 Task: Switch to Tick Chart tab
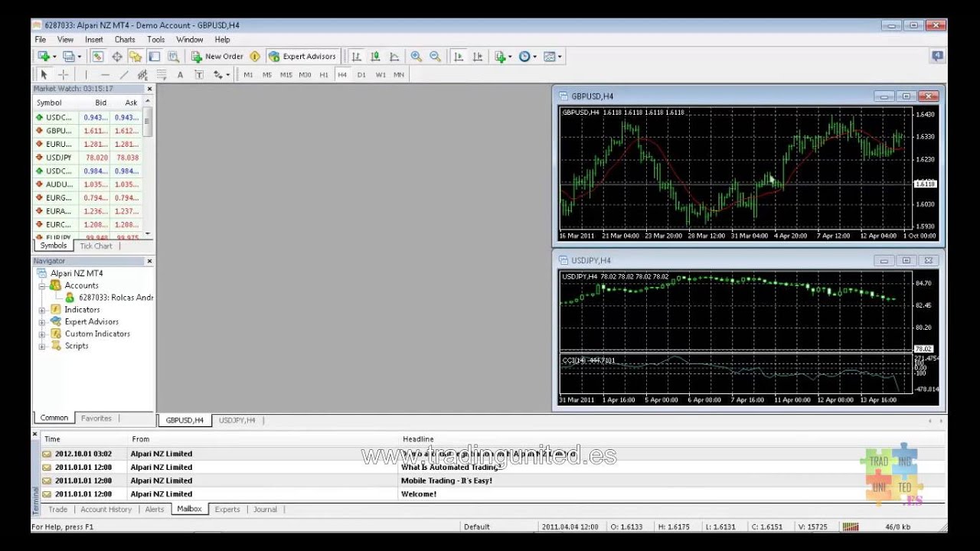pos(96,246)
